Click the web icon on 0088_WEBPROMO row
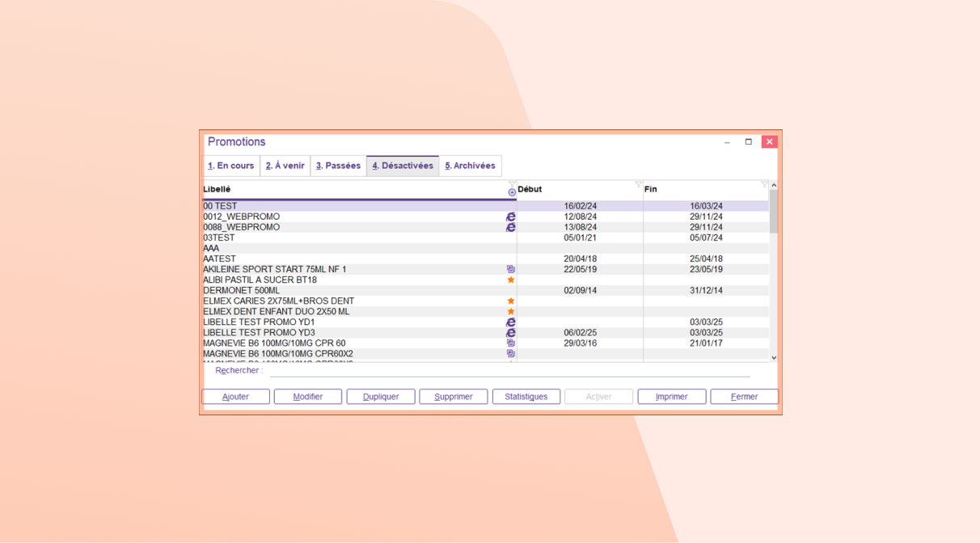The height and width of the screenshot is (543, 980). [x=510, y=227]
